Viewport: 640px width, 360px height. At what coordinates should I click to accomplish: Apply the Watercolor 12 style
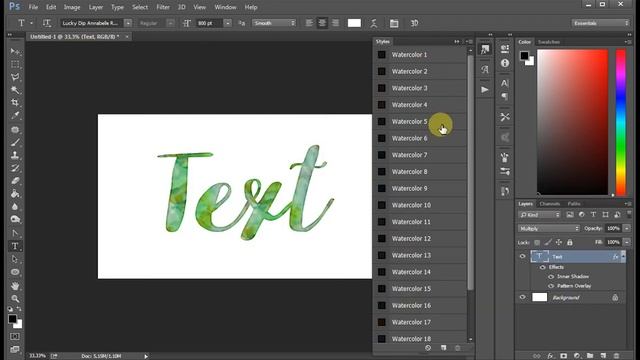[420, 239]
